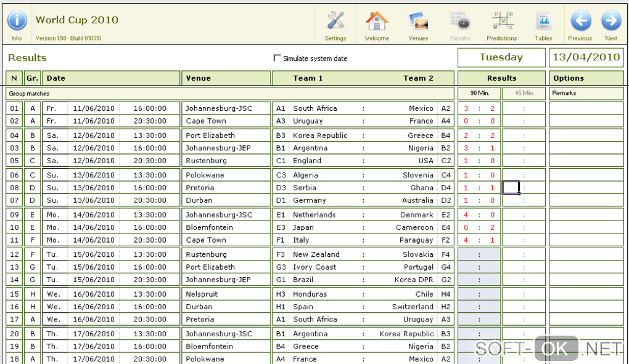Click Remarks cell for South Africa vs Mexico
The image size is (629, 364).
click(586, 108)
